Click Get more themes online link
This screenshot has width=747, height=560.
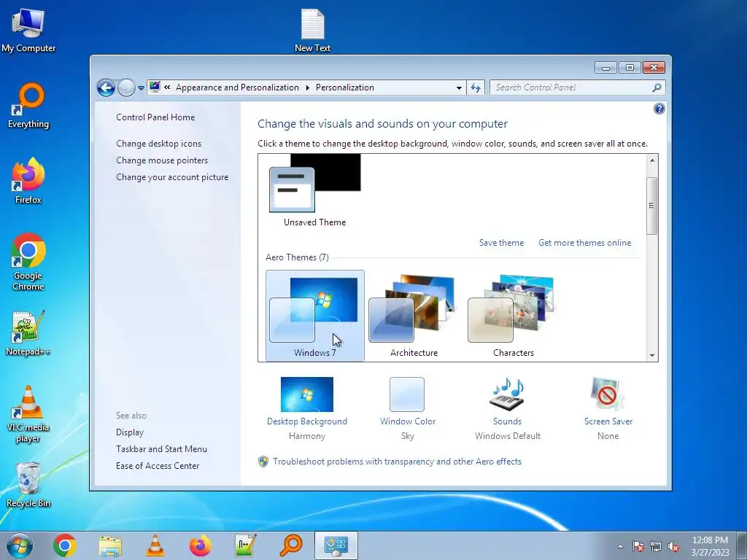[x=584, y=243]
